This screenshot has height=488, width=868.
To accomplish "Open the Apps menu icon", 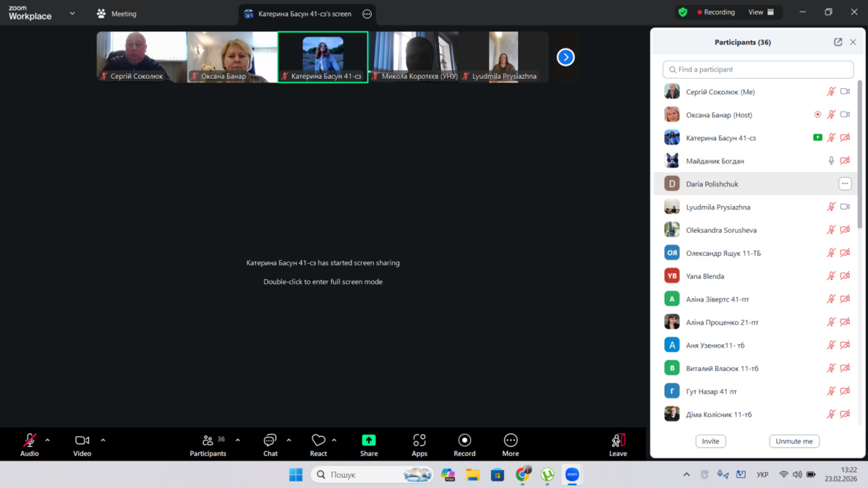I will 420,440.
